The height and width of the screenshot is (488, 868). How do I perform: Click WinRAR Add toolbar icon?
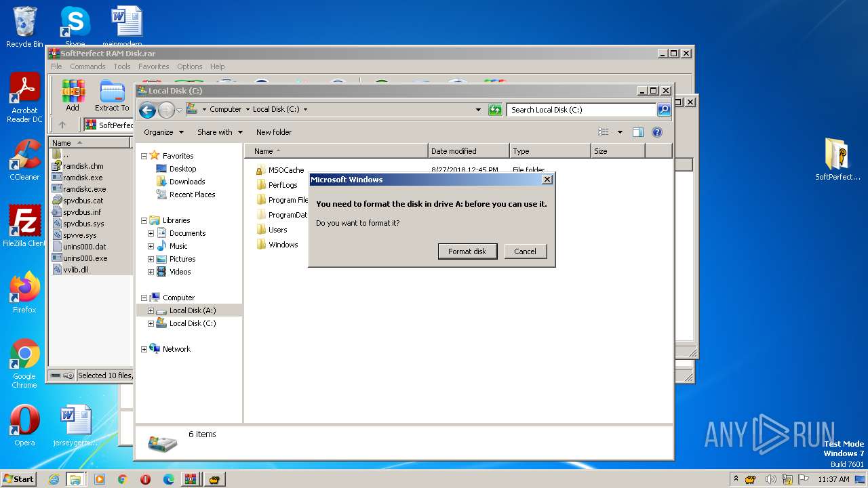tap(73, 96)
